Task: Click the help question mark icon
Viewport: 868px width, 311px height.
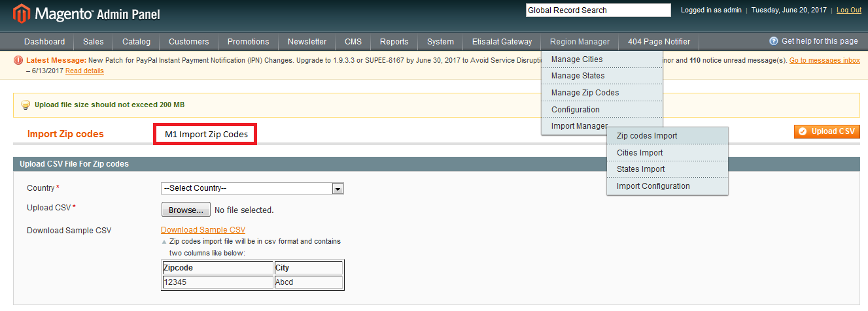Action: (774, 41)
